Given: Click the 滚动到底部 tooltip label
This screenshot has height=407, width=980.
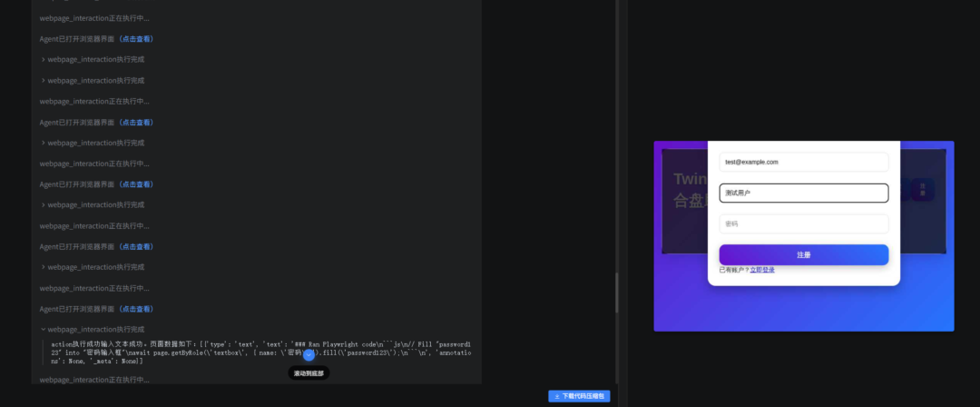Looking at the screenshot, I should click(309, 373).
